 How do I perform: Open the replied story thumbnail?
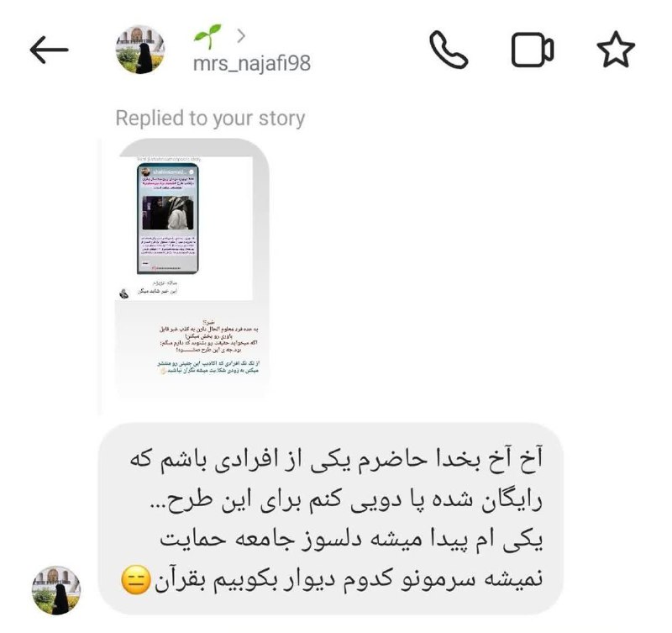192,268
